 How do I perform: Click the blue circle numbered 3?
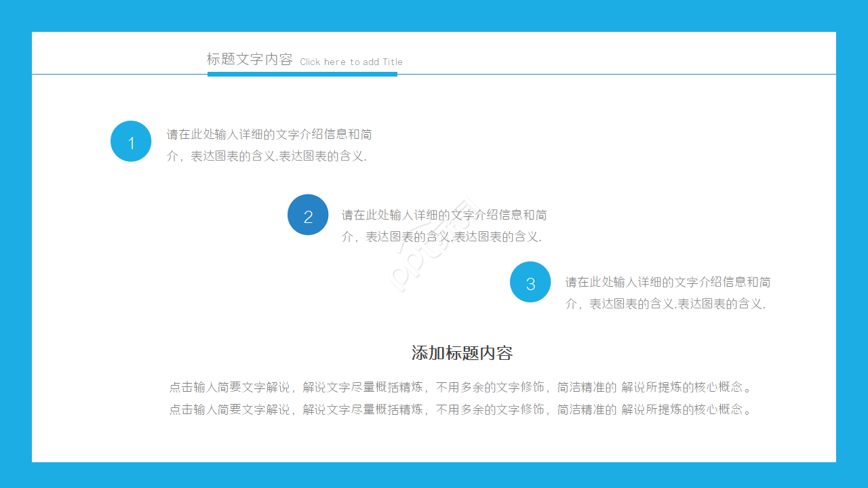tap(530, 282)
